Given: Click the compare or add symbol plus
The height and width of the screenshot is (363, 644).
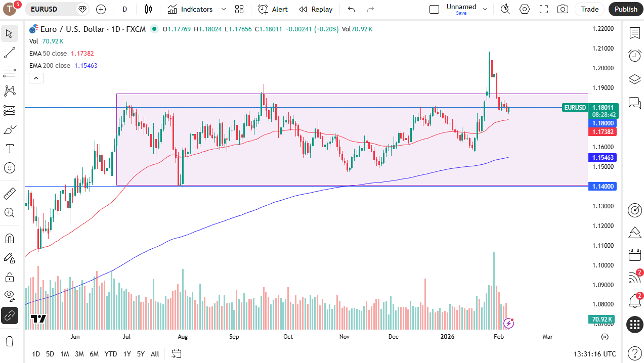Looking at the screenshot, I should (x=101, y=9).
